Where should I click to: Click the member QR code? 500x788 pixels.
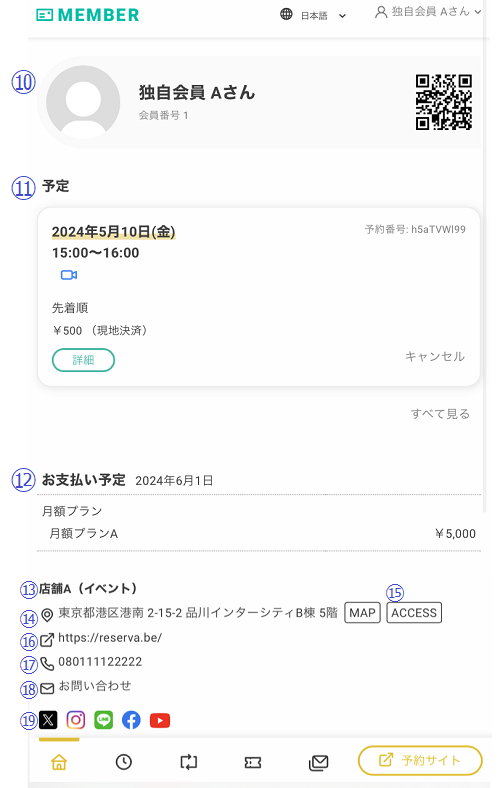(x=444, y=102)
